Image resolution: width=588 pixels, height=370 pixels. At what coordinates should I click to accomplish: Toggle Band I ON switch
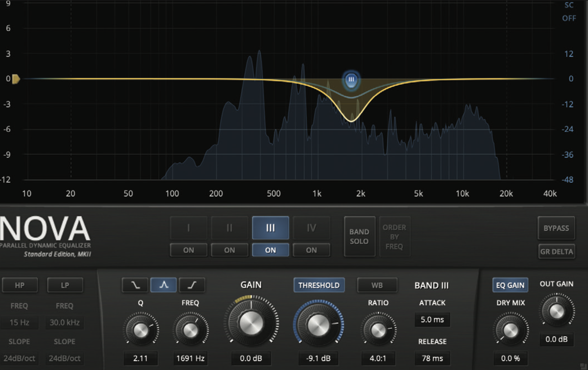(188, 250)
